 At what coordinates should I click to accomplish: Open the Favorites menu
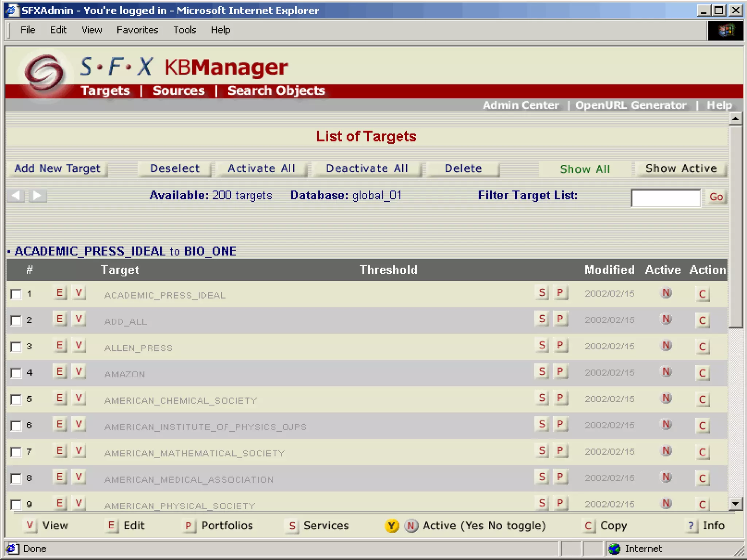click(138, 30)
